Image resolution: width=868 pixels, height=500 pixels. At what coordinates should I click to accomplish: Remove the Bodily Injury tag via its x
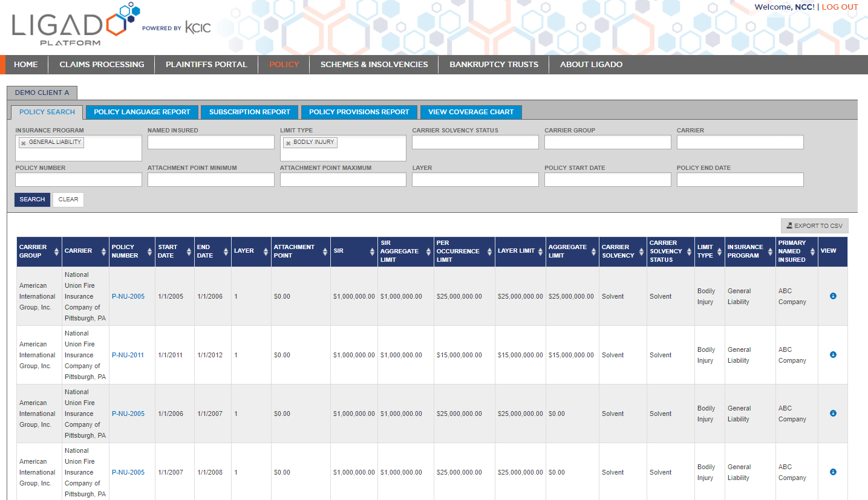click(289, 143)
